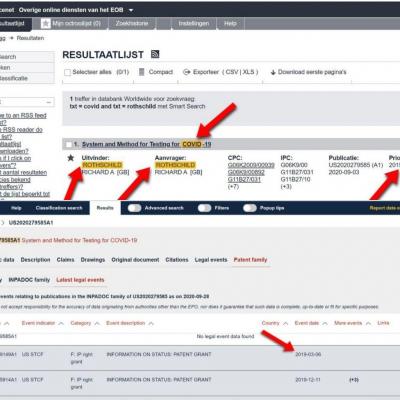
Task: Open the Citations tab
Action: click(x=177, y=260)
